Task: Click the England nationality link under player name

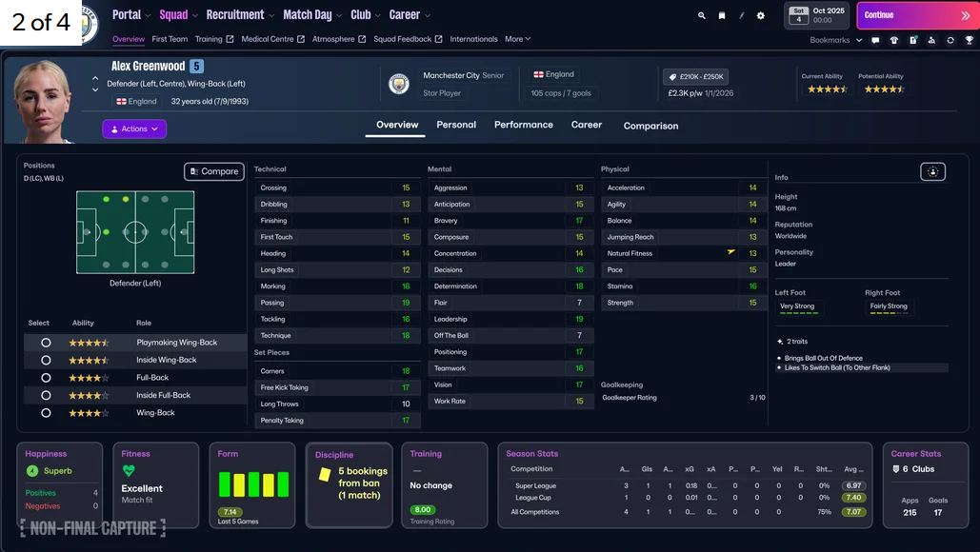Action: point(137,101)
